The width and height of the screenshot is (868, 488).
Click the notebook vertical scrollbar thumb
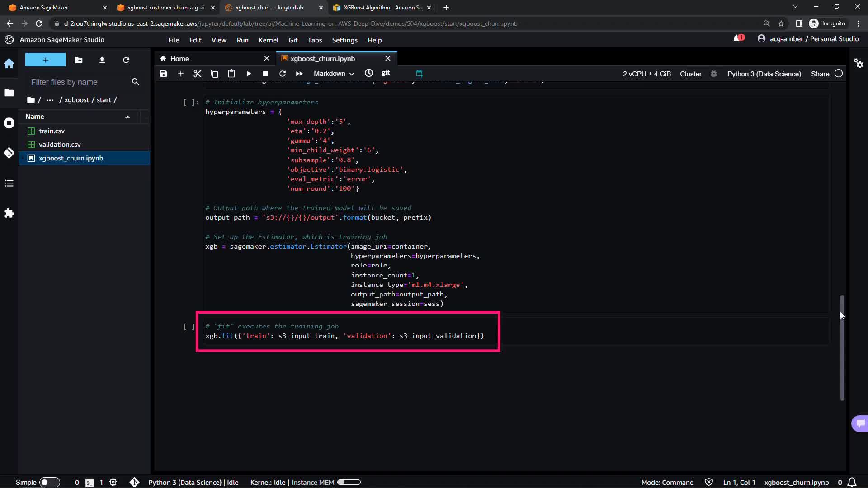pos(842,347)
